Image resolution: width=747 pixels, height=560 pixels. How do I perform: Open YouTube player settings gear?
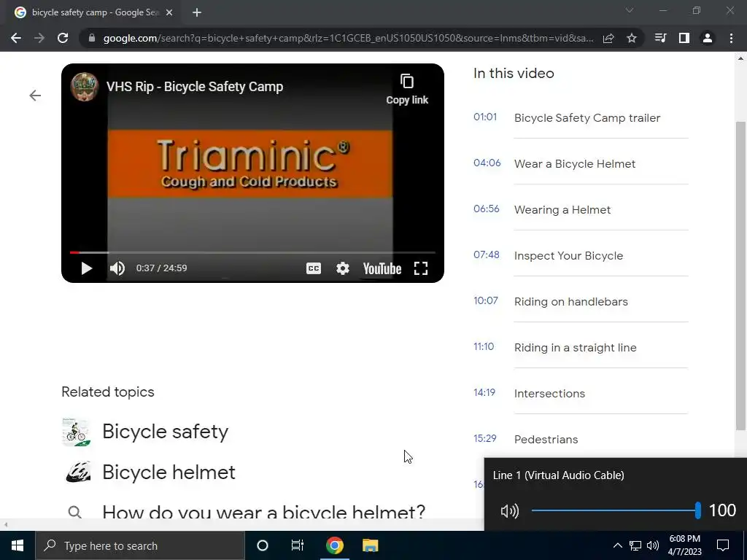(343, 268)
